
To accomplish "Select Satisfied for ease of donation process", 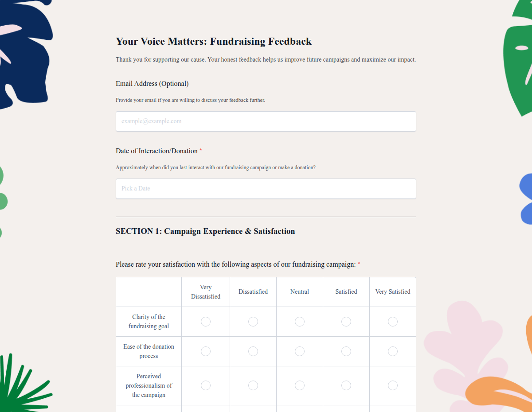I will [x=346, y=351].
